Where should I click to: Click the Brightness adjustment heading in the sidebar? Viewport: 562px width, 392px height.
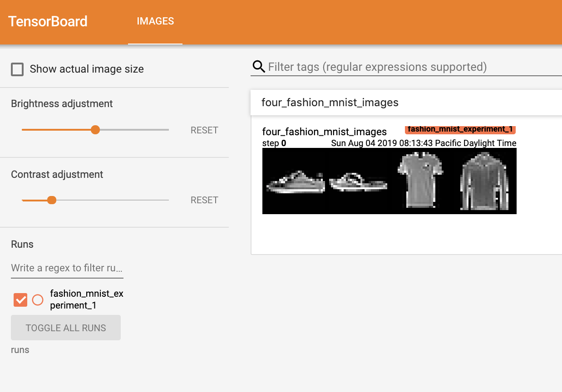point(62,103)
